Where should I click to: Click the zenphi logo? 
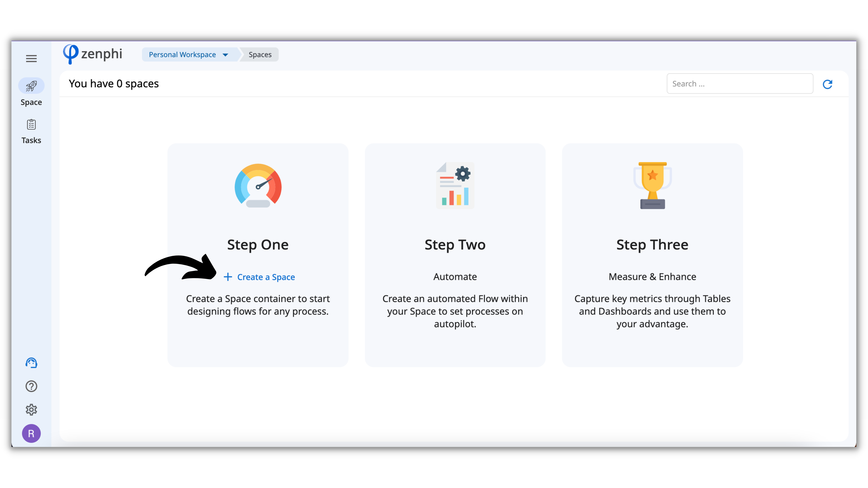93,54
